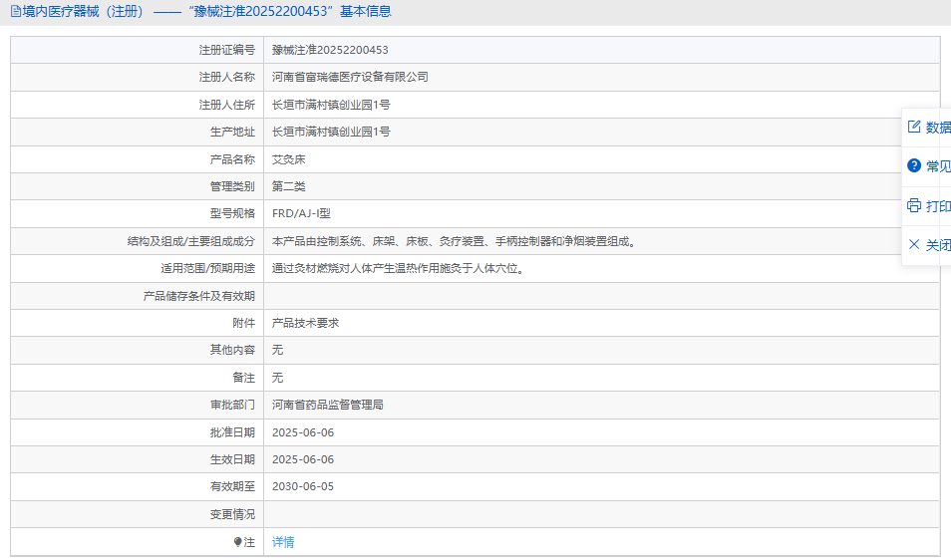Click the document icon in page header
Screen dimensions: 951x560
point(15,12)
